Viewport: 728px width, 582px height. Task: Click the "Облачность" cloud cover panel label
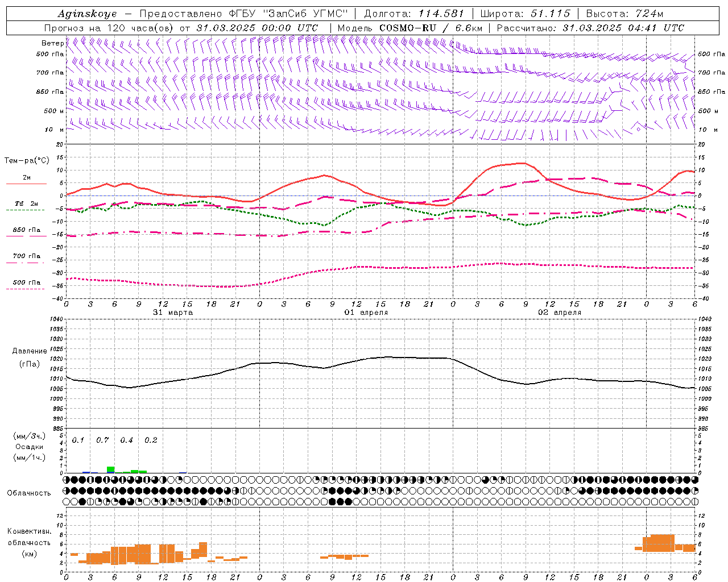(x=29, y=493)
